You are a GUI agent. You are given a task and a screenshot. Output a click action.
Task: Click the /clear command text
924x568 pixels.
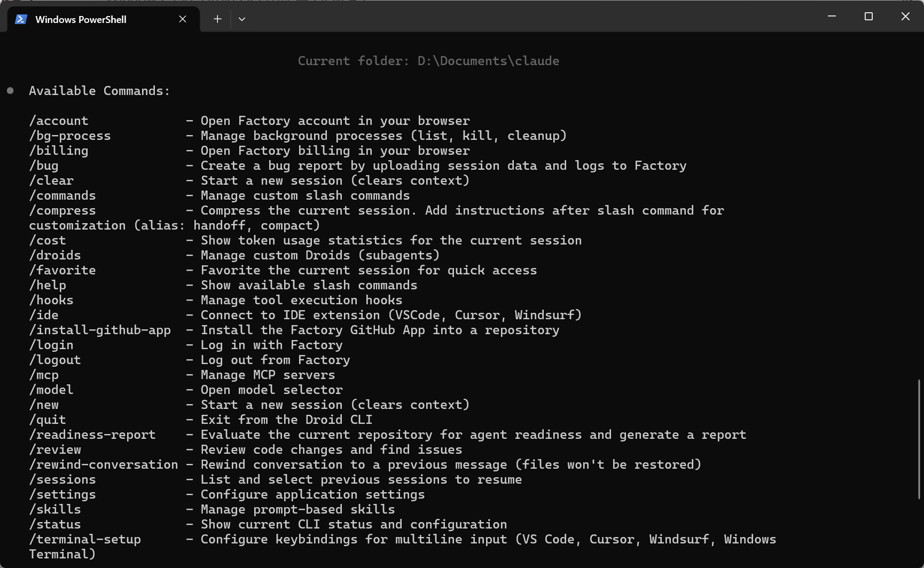[51, 180]
